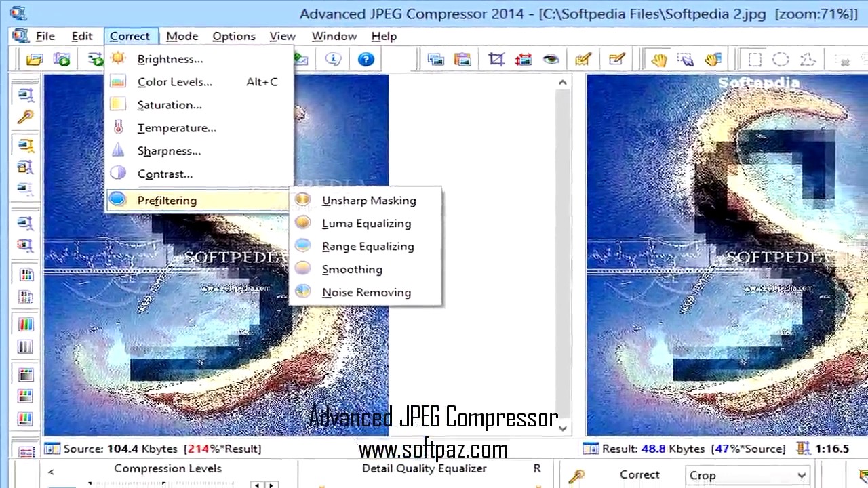Click the key icon beside Correct label
The height and width of the screenshot is (488, 868).
tap(576, 476)
